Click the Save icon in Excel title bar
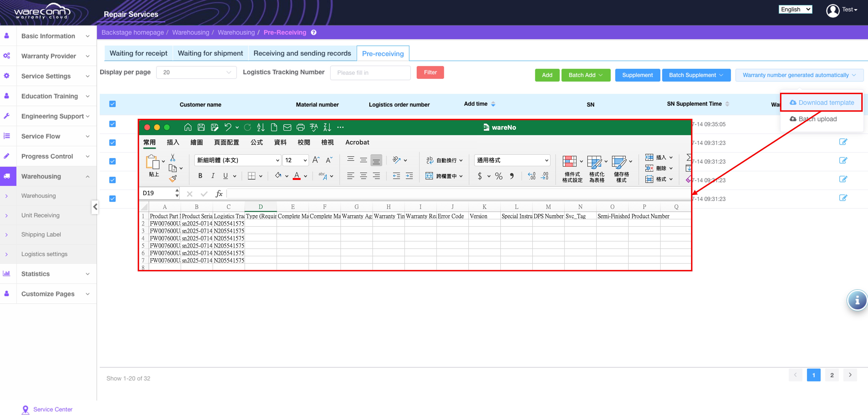868x415 pixels. 201,127
